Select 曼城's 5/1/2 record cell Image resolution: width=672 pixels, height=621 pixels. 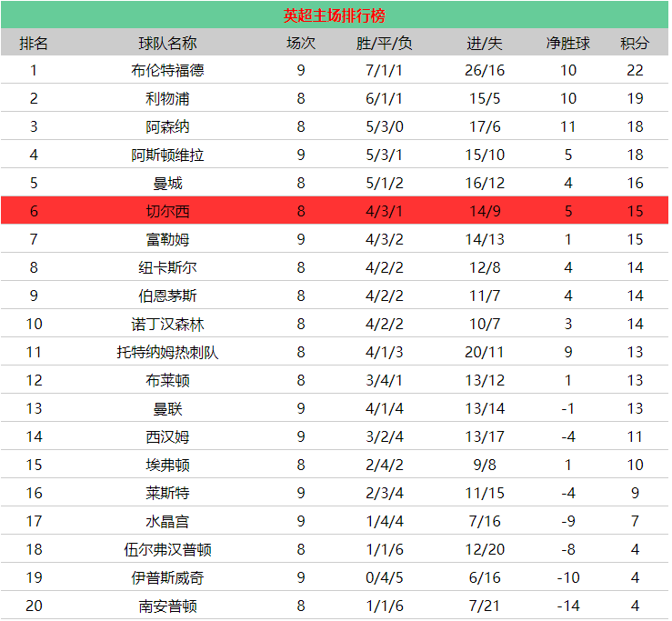(x=384, y=183)
